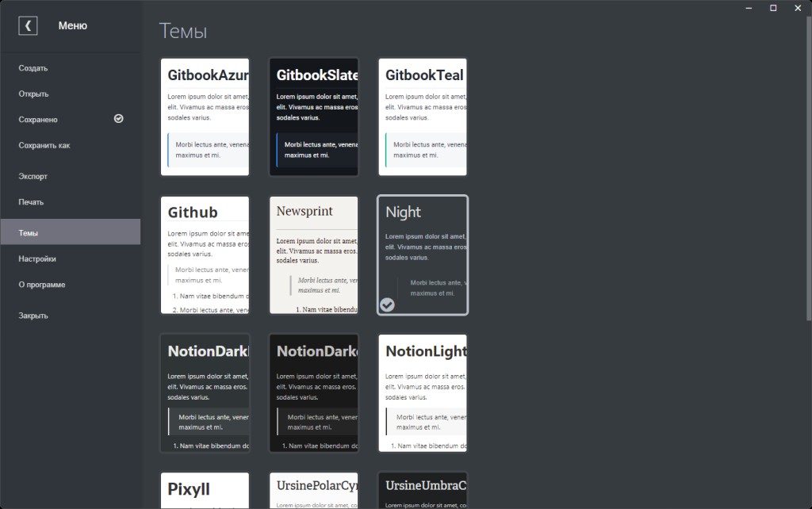Apply the Newsprint theme
Viewport: 812px width, 509px height.
(x=314, y=254)
